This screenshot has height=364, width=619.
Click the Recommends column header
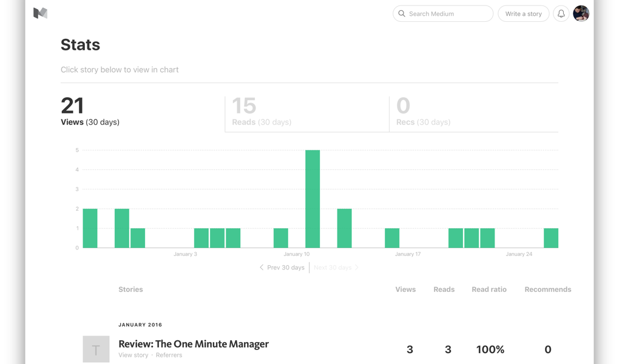547,289
